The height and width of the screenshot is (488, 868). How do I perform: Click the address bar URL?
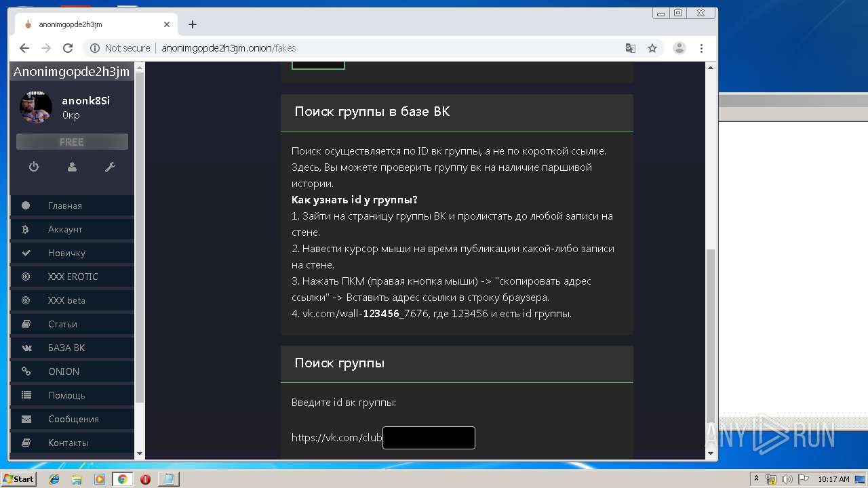coord(229,48)
